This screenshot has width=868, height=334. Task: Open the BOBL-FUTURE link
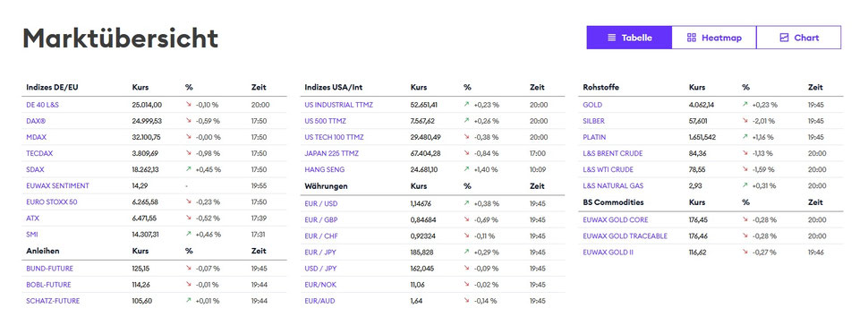(48, 285)
